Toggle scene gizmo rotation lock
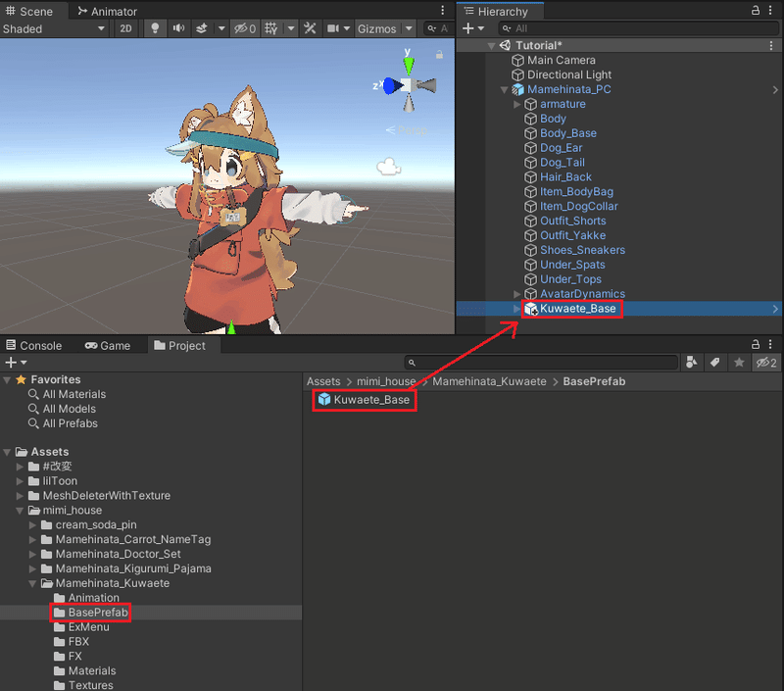 439,55
